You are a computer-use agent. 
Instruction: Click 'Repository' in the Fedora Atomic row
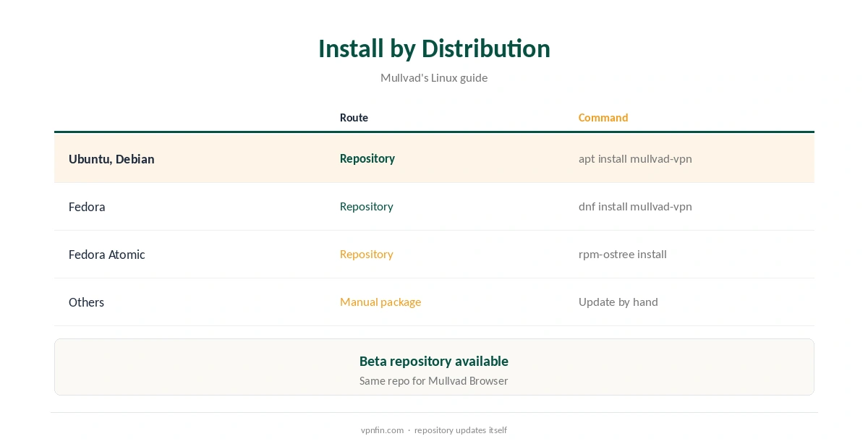click(x=367, y=254)
